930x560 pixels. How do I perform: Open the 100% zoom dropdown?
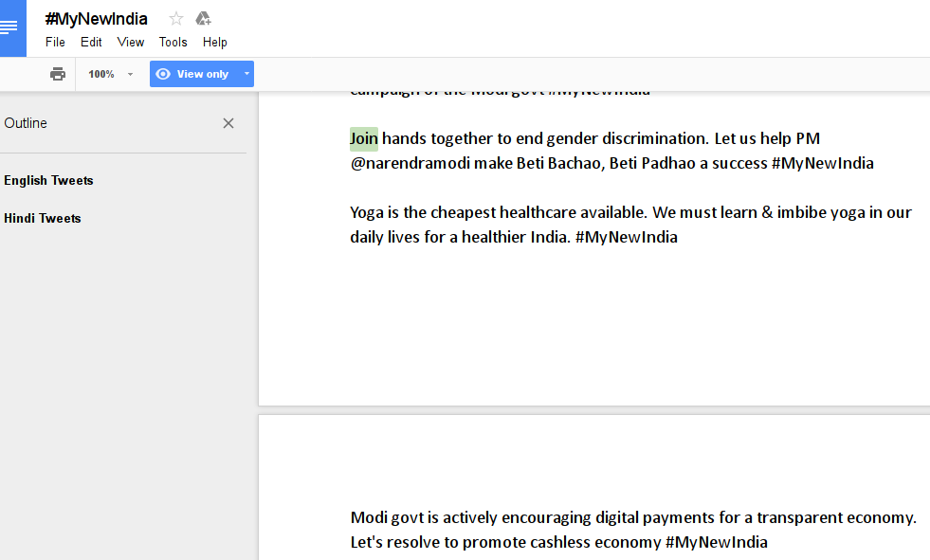click(x=110, y=74)
